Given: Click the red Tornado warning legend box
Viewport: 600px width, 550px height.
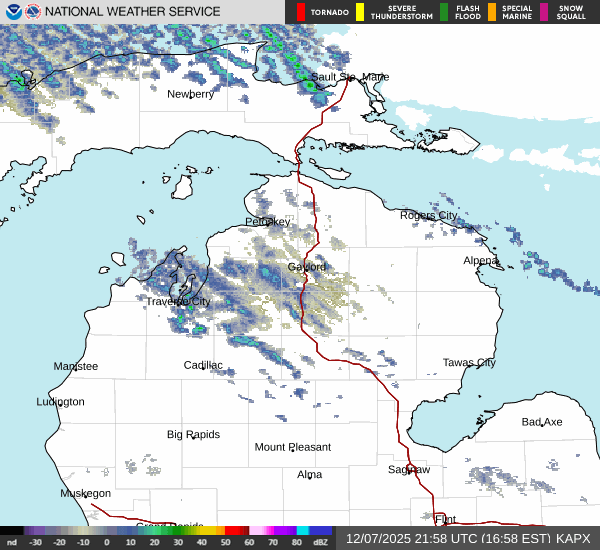Looking at the screenshot, I should tap(301, 12).
